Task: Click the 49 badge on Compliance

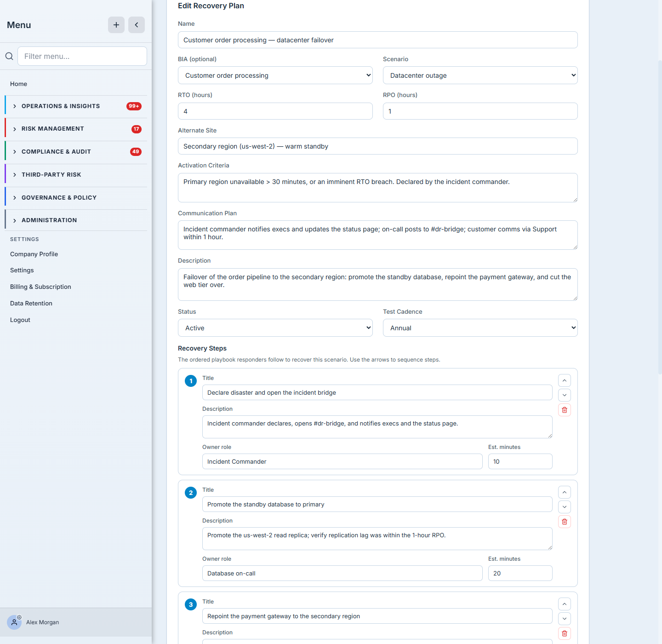Action: [136, 152]
